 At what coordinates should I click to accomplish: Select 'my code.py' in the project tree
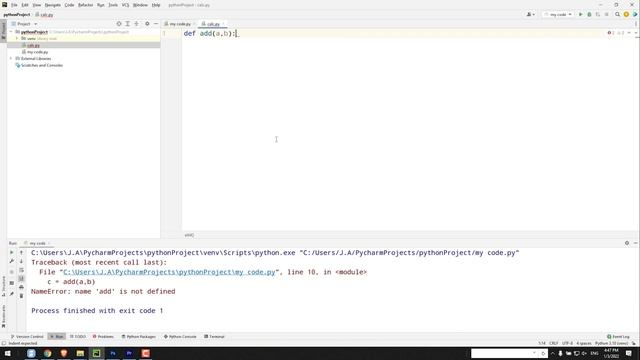(x=37, y=52)
